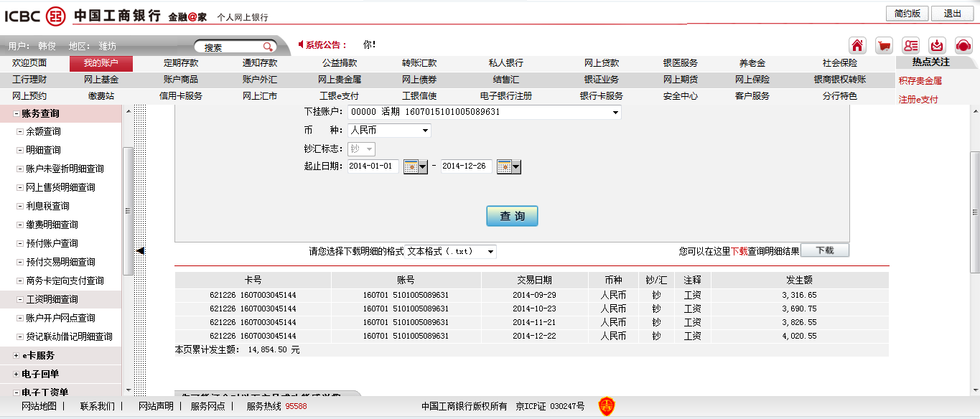Expand the 电子回单 sidebar section
The width and height of the screenshot is (980, 419).
[16, 374]
